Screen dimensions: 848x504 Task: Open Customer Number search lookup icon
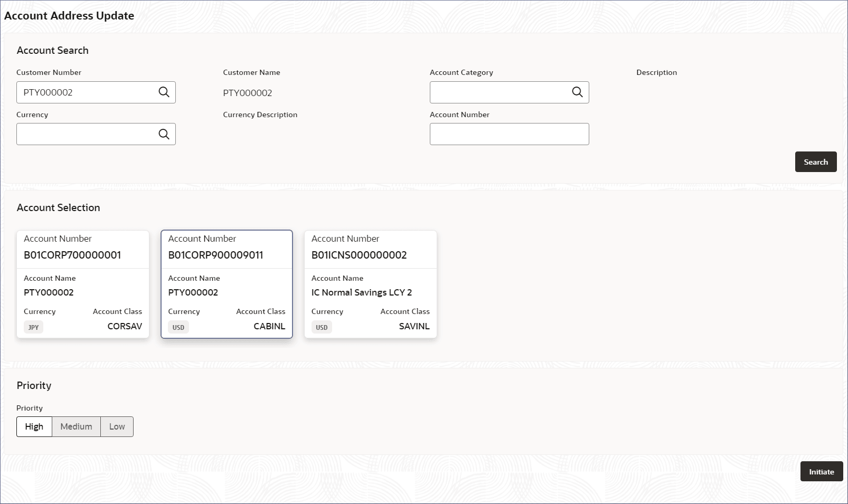click(164, 92)
